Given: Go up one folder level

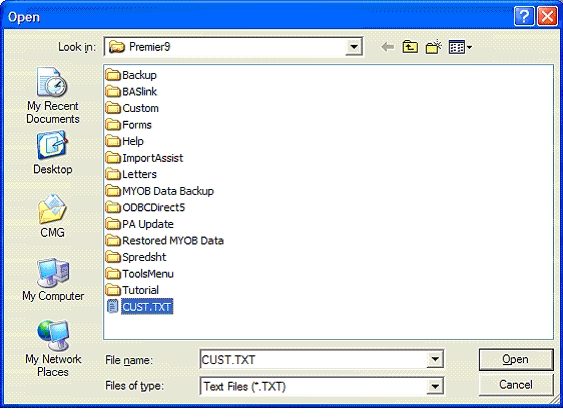Looking at the screenshot, I should (410, 47).
